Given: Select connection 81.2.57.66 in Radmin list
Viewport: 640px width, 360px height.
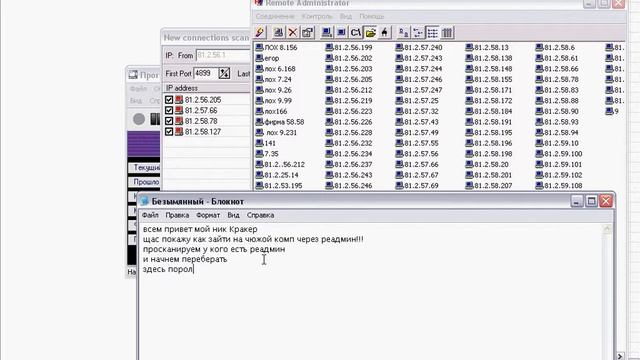Looking at the screenshot, I should 417,164.
